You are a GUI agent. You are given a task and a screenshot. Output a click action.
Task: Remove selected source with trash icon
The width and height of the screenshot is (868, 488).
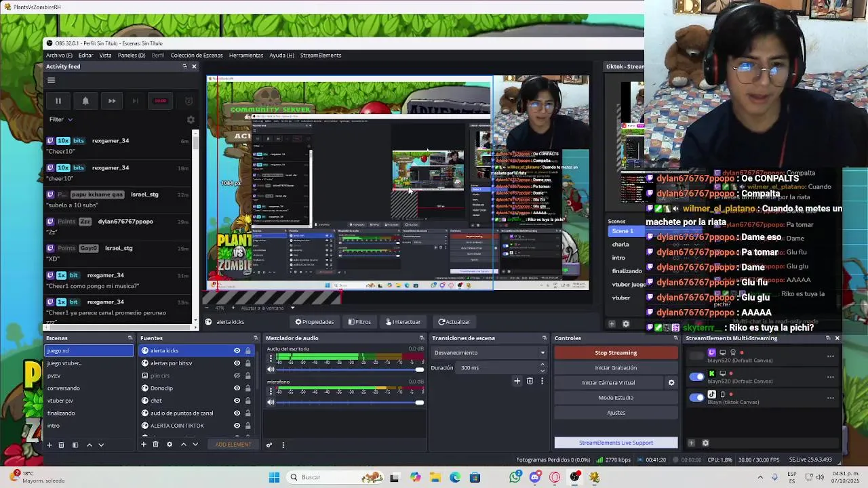(x=155, y=445)
